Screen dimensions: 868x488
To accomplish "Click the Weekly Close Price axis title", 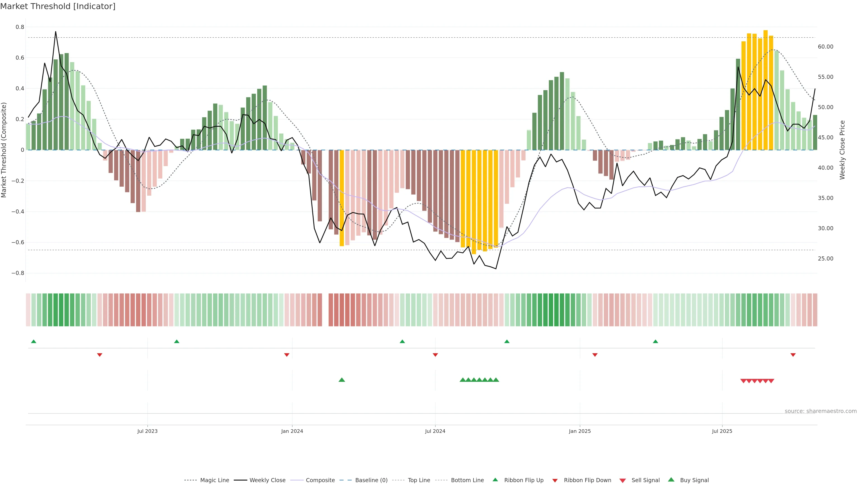I will click(842, 150).
